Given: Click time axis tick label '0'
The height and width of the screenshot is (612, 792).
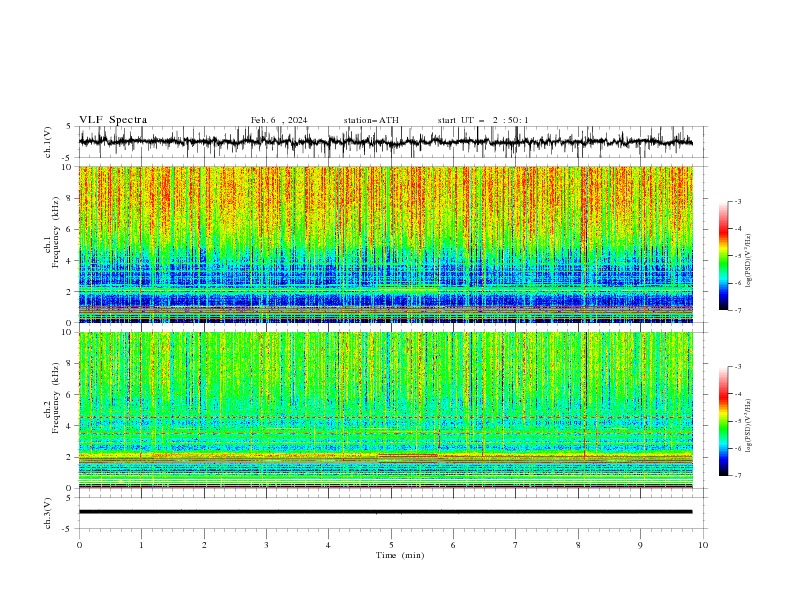Looking at the screenshot, I should 79,545.
